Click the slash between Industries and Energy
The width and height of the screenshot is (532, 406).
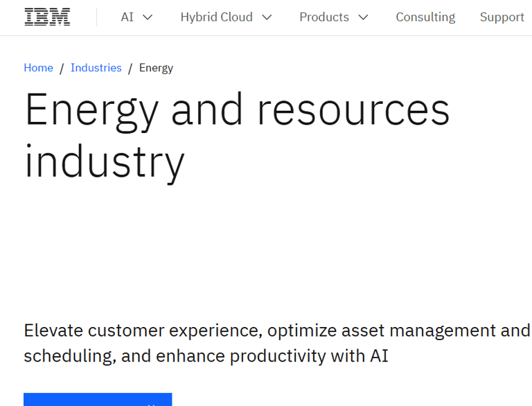130,68
